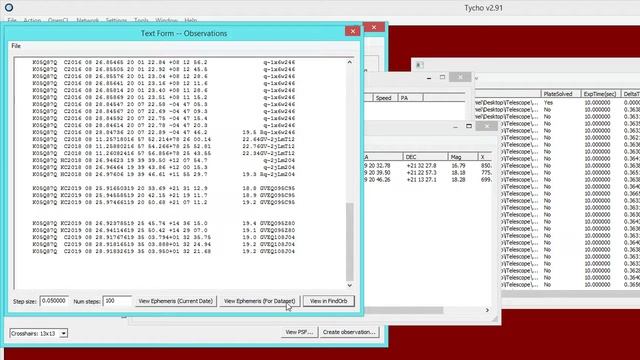Minimize the window with Speed and PA columns
This screenshot has height=360, width=640.
429,77
